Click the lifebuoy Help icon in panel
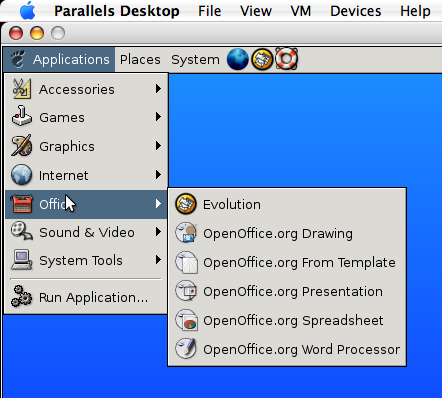 (286, 59)
